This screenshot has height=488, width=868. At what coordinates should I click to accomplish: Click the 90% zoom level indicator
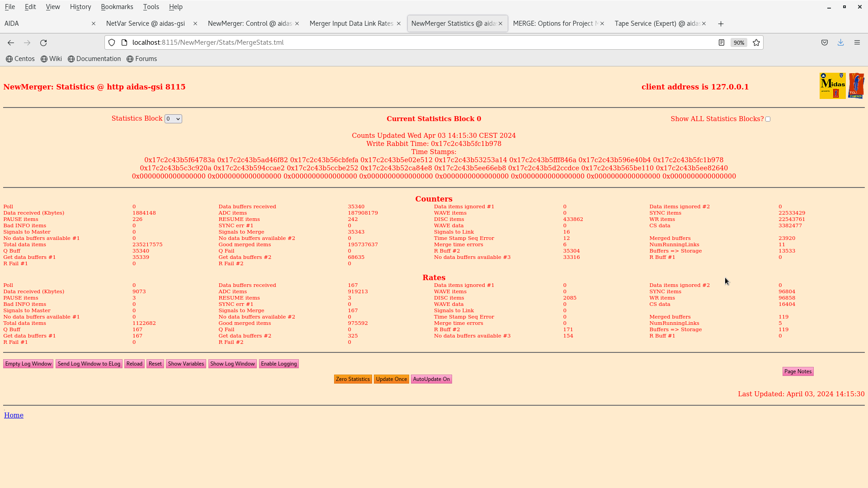tap(739, 42)
